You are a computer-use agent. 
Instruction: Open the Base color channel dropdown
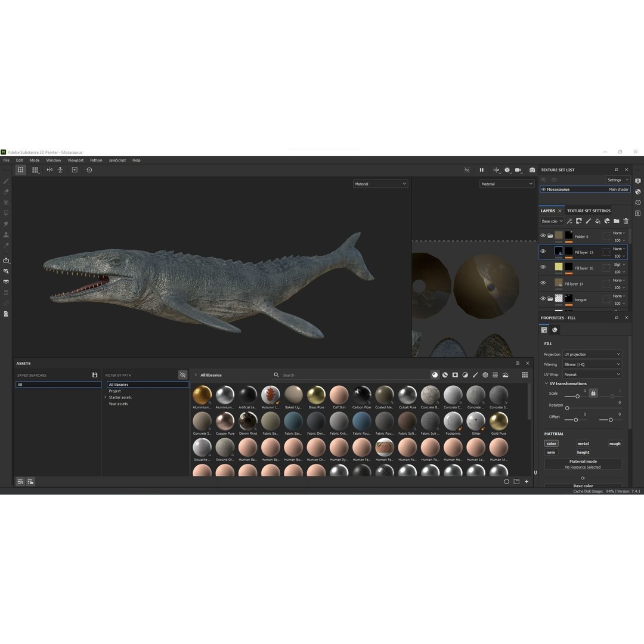[552, 221]
